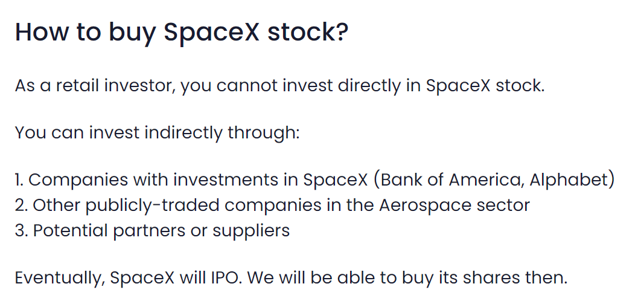
Task: Click the word "indirectly" in the second paragraph
Action: point(182,132)
